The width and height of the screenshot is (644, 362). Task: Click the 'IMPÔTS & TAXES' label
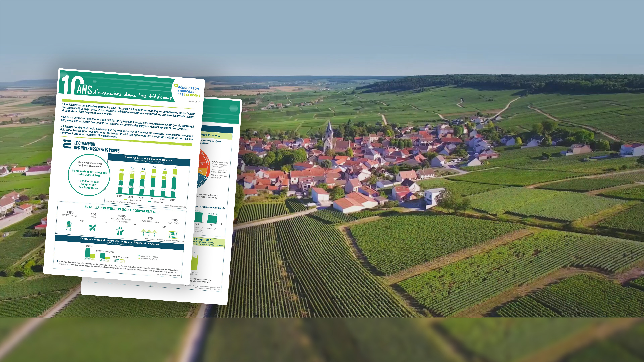coord(120,257)
